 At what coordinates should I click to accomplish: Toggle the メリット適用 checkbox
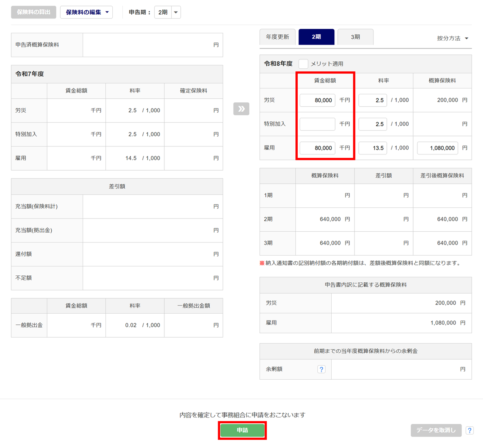(x=303, y=64)
